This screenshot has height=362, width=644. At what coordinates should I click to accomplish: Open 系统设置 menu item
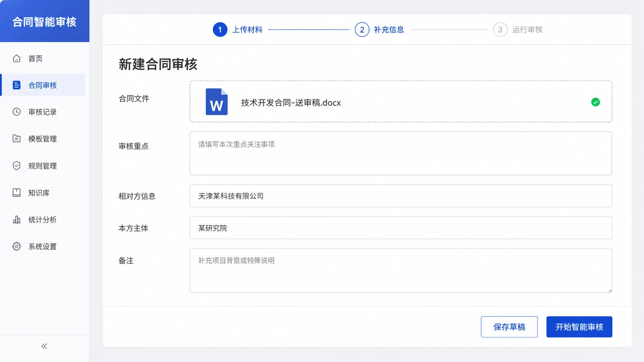(43, 247)
